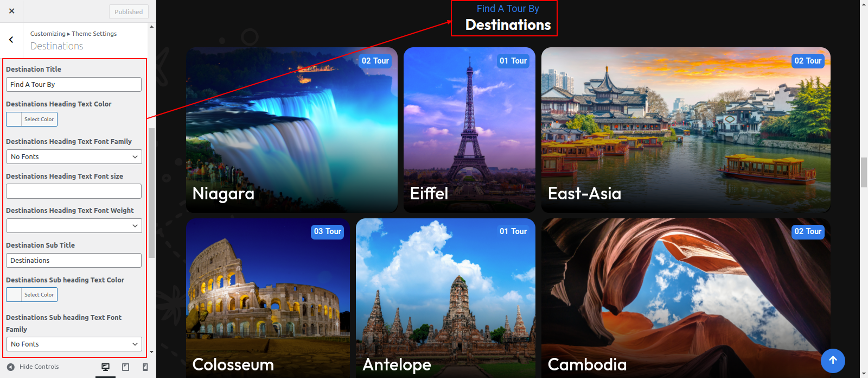Open Heading Text Font Weight dropdown
This screenshot has height=378, width=868.
(74, 226)
